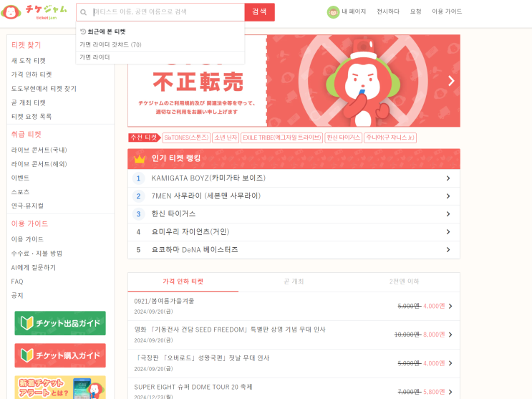
Task: Switch to 가격 인하 티켓 tab
Action: point(183,282)
